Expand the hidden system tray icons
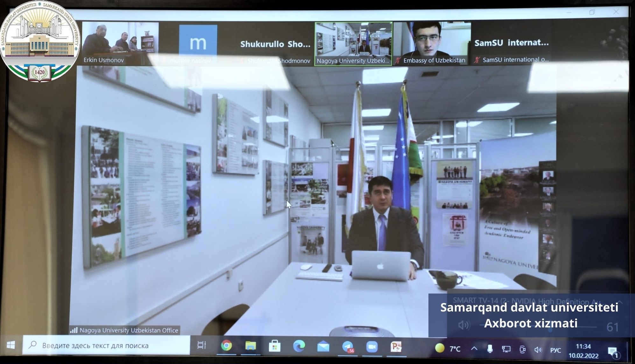This screenshot has height=364, width=635. tap(474, 349)
